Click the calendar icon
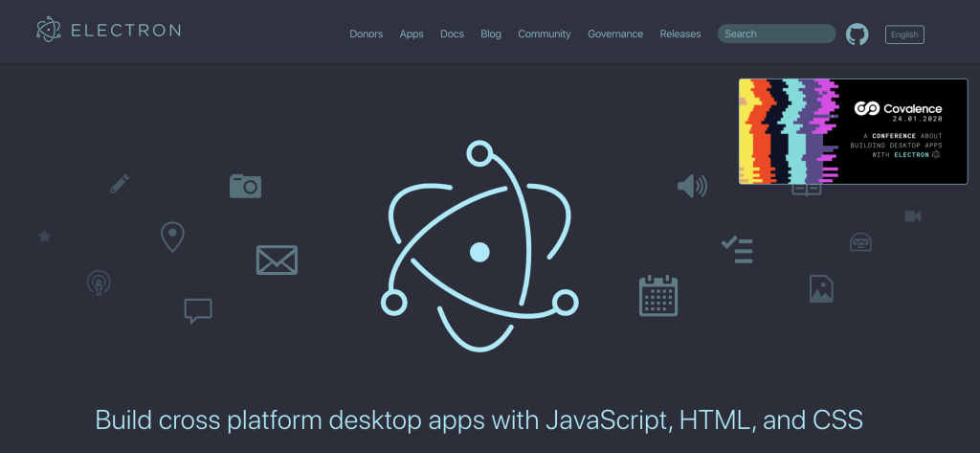 click(657, 295)
